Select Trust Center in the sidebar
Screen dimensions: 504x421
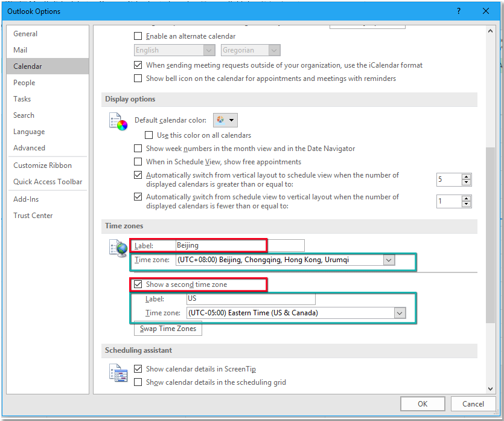point(33,216)
